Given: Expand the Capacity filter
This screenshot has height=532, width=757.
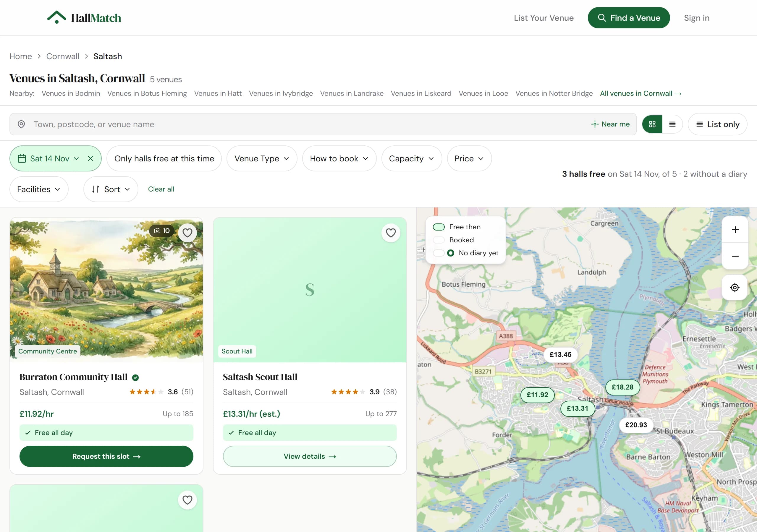Looking at the screenshot, I should [411, 158].
